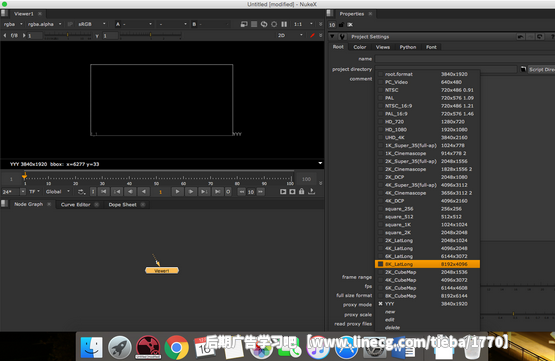Click the lock icon in Properties toolbar
Image resolution: width=555 pixels, height=361 pixels.
tap(341, 25)
